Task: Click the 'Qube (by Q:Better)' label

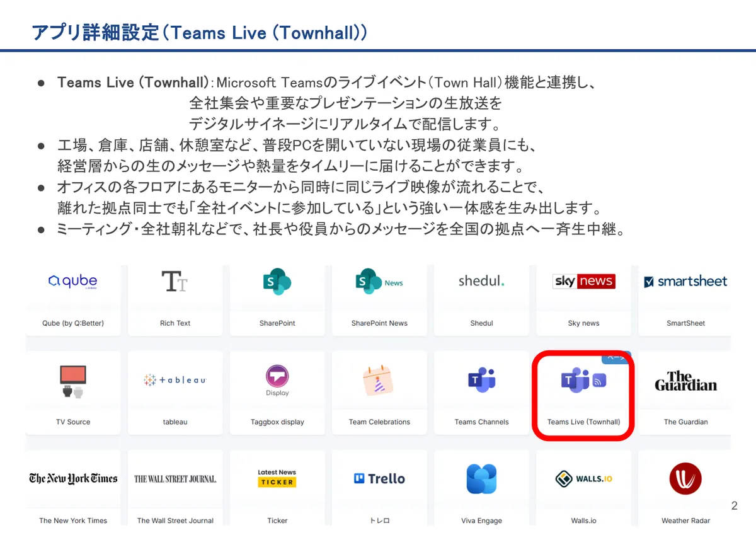Action: [73, 323]
